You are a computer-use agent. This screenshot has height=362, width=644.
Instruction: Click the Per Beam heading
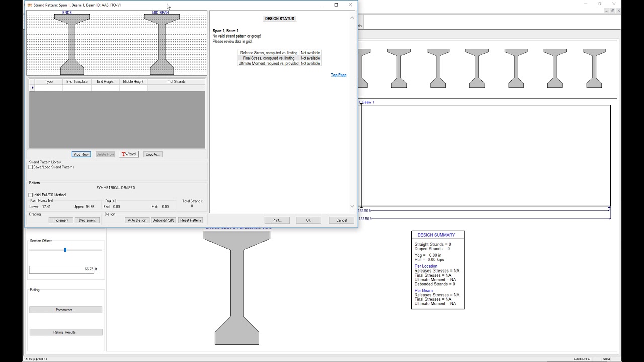(423, 291)
